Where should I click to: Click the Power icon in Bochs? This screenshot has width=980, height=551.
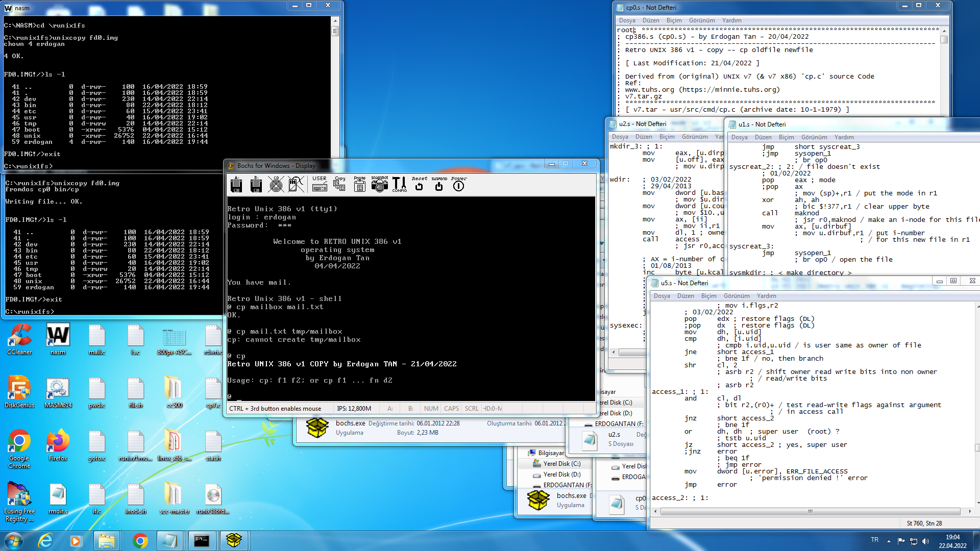[x=459, y=184]
